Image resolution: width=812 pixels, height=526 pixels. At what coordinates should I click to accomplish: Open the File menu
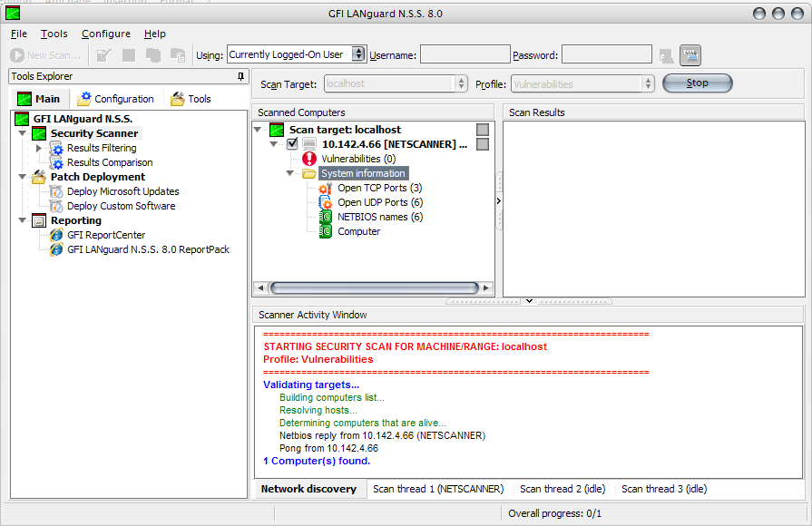click(19, 34)
